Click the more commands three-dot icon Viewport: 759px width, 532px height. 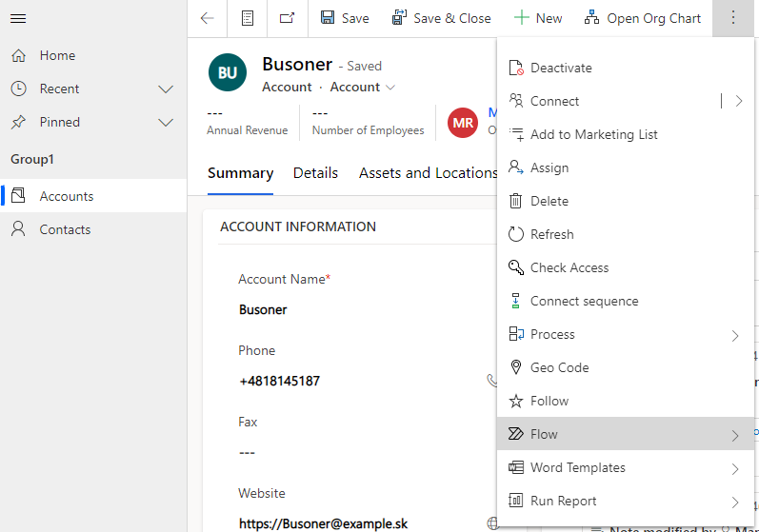click(733, 18)
